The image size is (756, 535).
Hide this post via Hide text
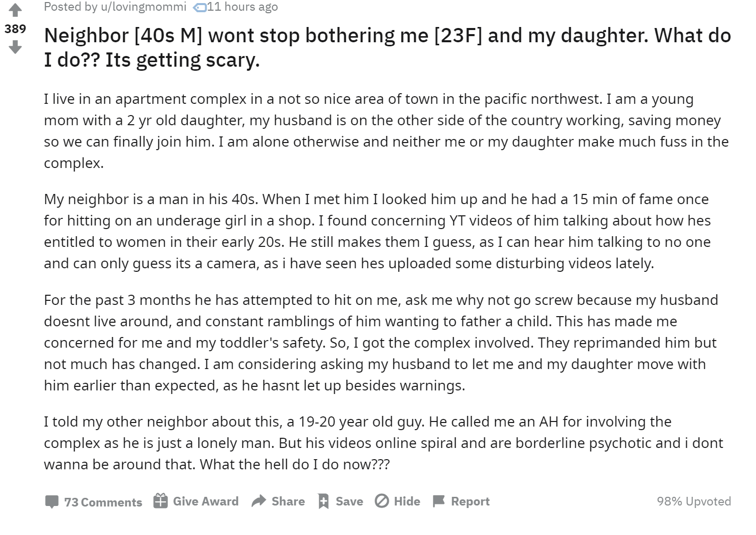click(407, 501)
